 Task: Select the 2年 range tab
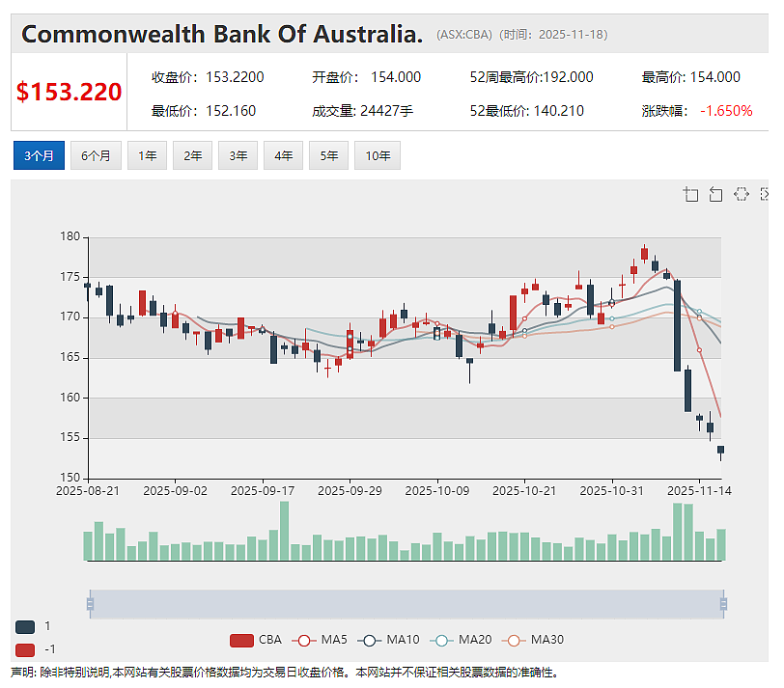192,155
